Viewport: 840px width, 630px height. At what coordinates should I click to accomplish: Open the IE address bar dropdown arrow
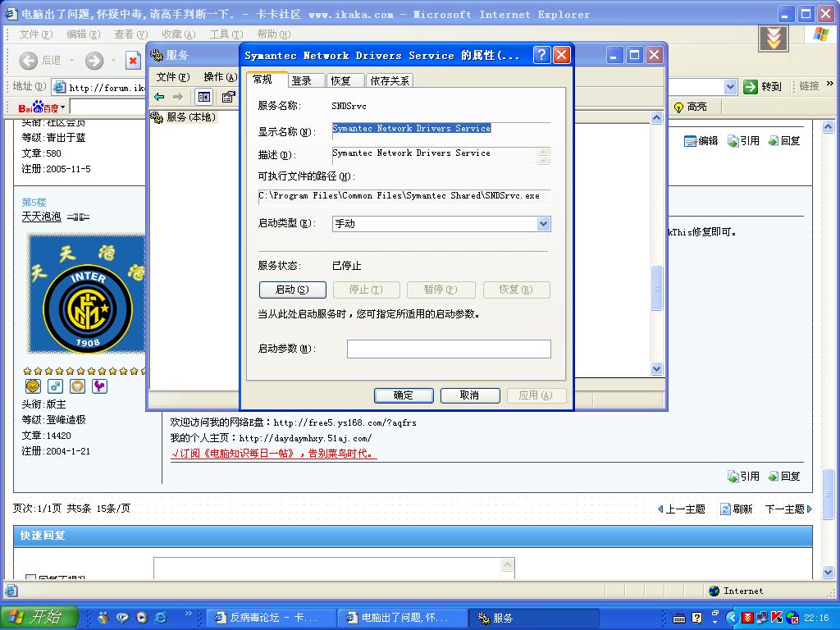tap(730, 86)
